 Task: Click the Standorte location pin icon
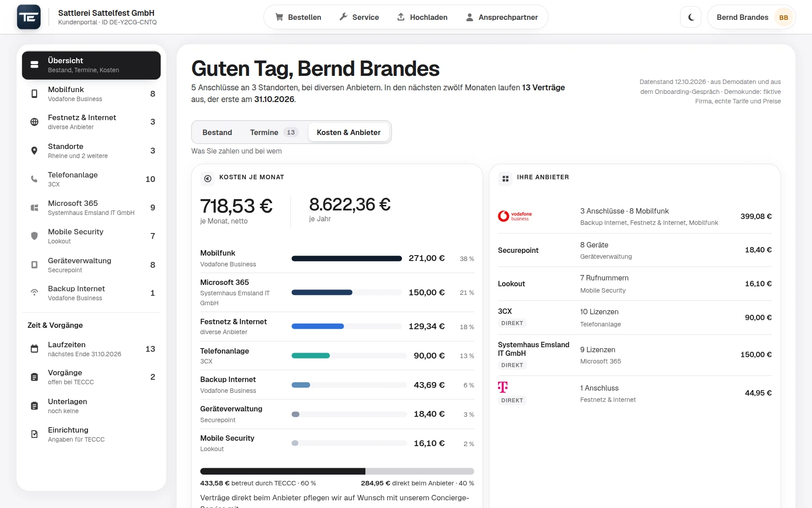[x=34, y=151]
